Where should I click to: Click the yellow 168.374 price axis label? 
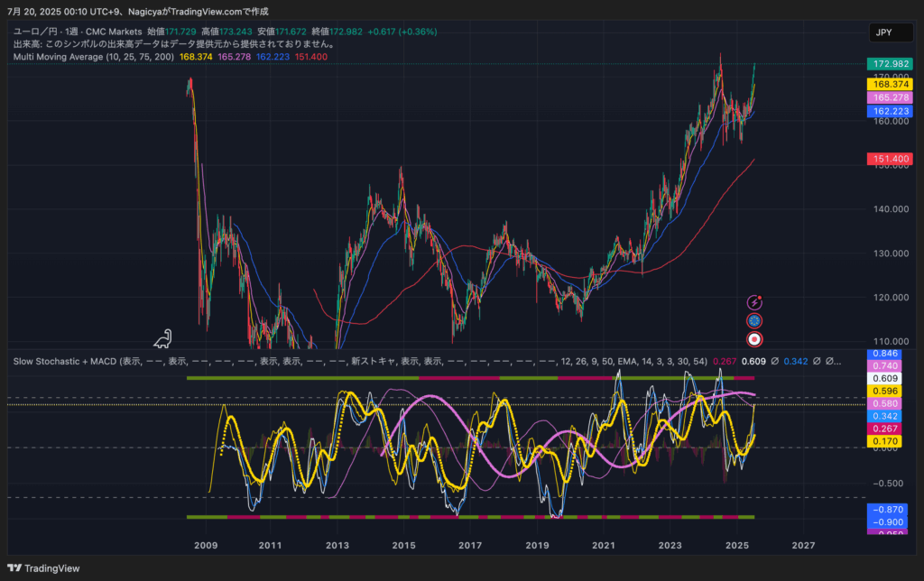tap(887, 83)
